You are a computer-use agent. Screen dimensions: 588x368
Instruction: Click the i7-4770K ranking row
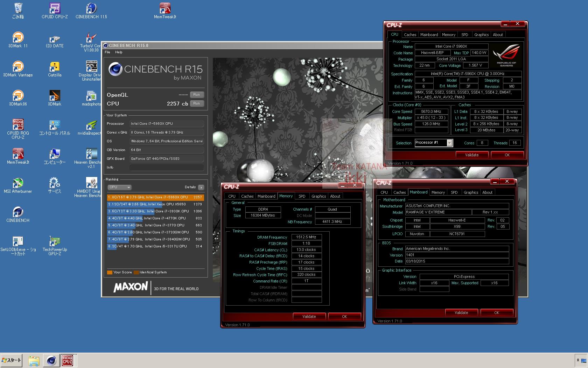155,218
